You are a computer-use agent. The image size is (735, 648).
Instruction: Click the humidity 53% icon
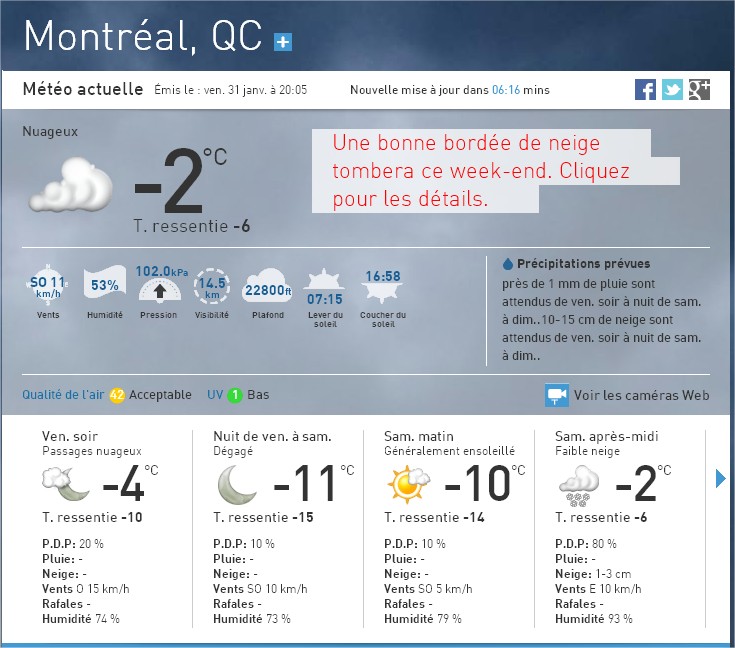105,285
